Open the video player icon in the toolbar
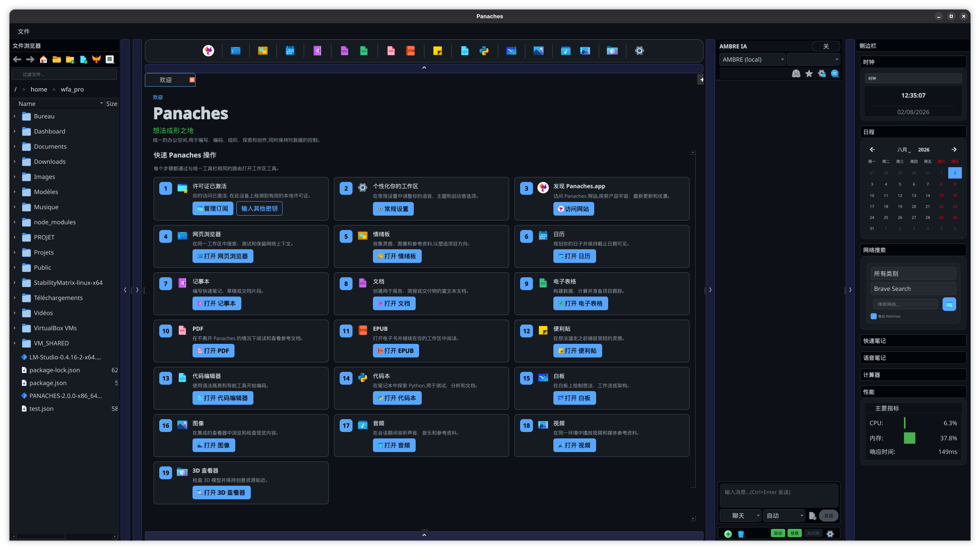980x550 pixels. [x=585, y=51]
